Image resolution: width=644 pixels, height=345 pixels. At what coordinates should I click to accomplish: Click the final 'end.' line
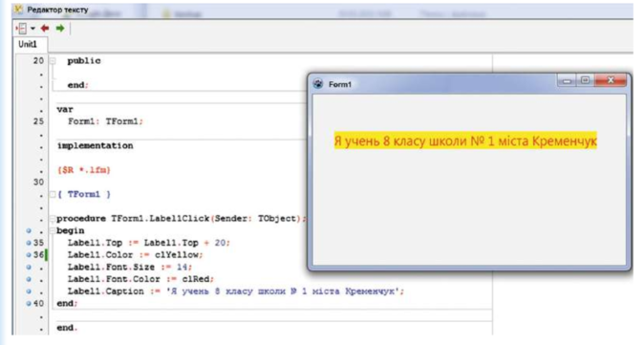pos(67,328)
